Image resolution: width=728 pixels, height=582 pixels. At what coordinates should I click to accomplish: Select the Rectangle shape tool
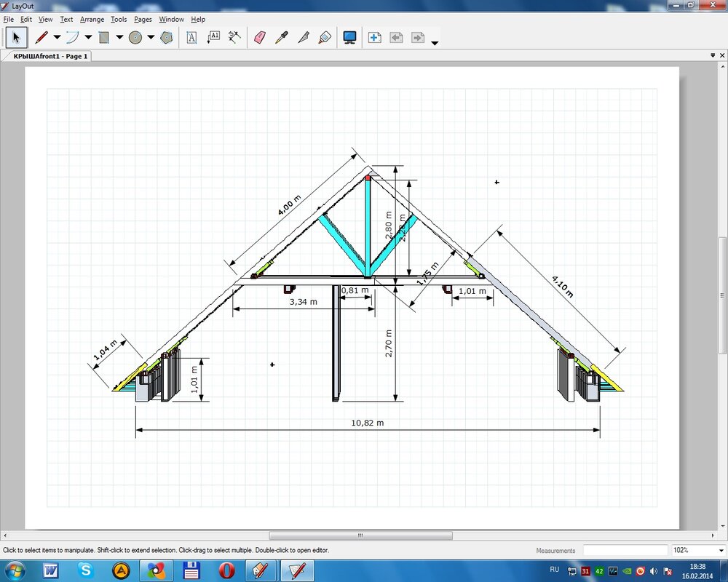[104, 37]
